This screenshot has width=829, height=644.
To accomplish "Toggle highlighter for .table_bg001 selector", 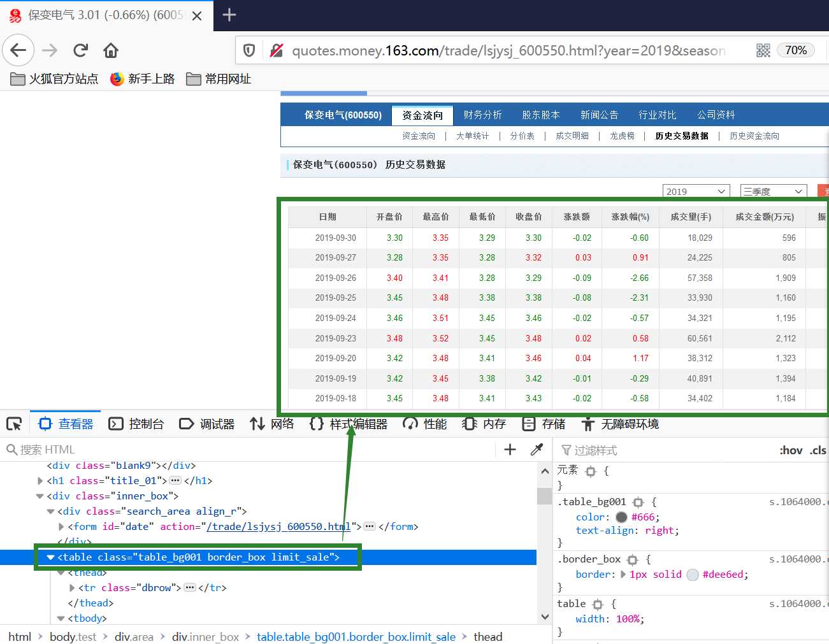I will (638, 502).
